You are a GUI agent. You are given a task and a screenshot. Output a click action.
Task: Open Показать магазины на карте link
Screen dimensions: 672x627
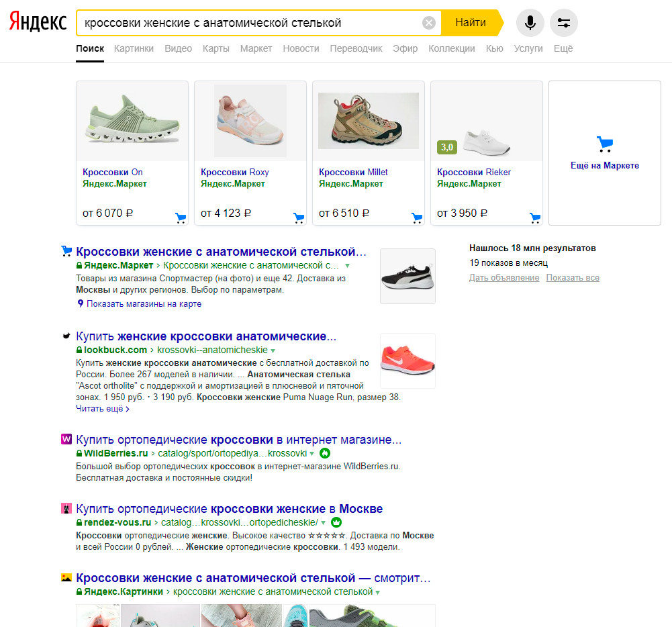144,304
